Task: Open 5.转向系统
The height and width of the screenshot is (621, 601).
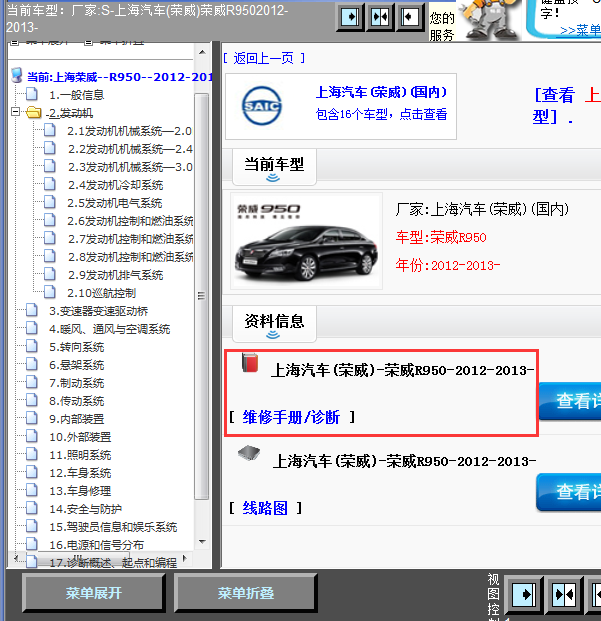Action: click(76, 347)
